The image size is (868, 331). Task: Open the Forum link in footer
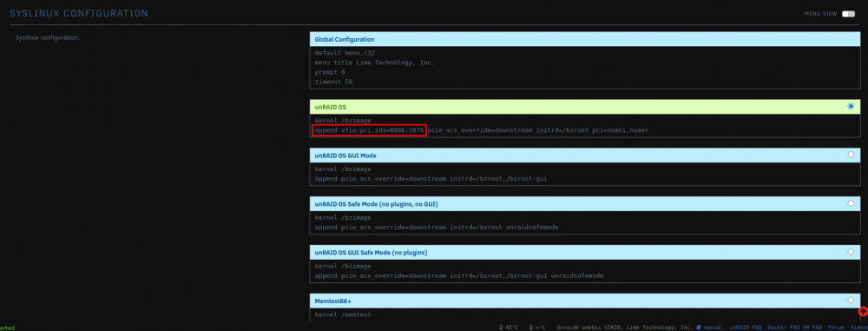point(836,328)
